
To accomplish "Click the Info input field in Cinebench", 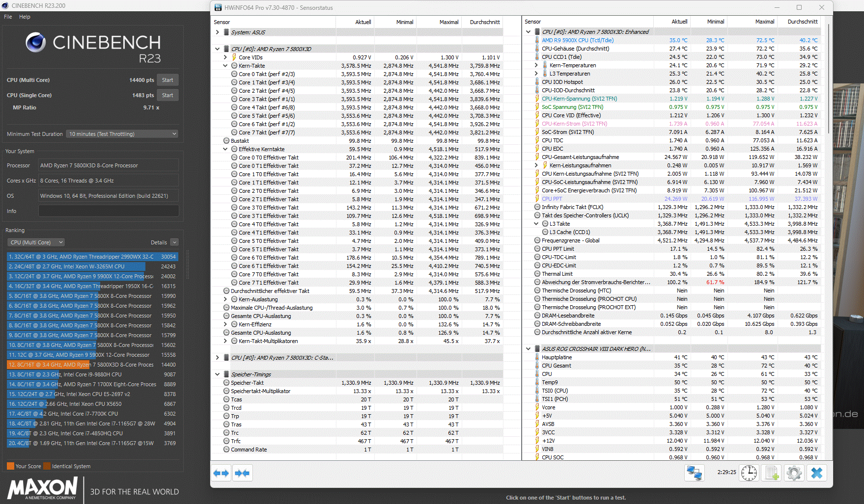I will click(109, 211).
